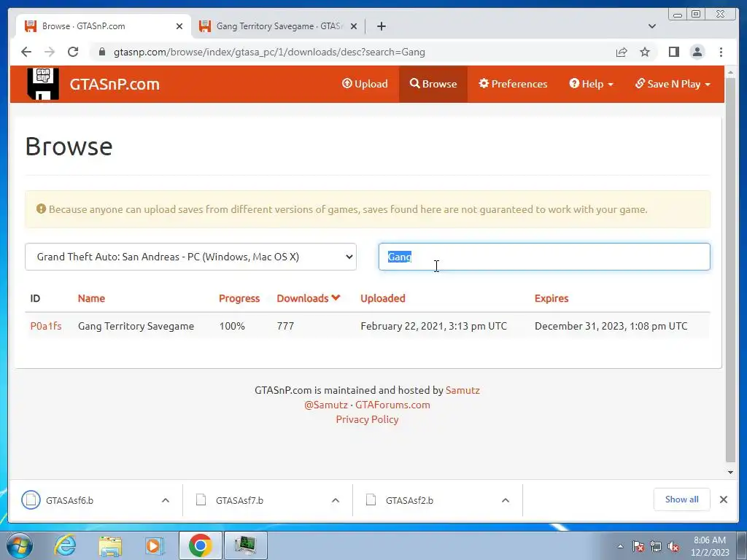747x560 pixels.
Task: Open downloaded file GTASAsf7.b
Action: (239, 500)
